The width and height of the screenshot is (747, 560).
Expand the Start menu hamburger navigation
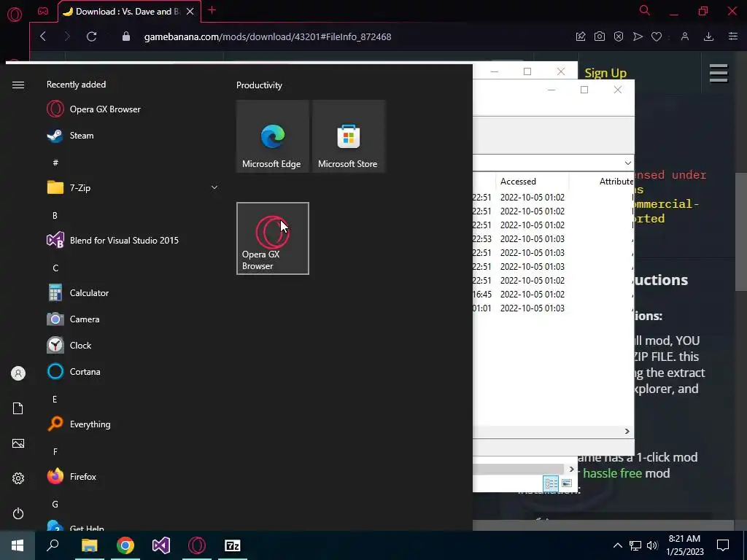pyautogui.click(x=18, y=85)
